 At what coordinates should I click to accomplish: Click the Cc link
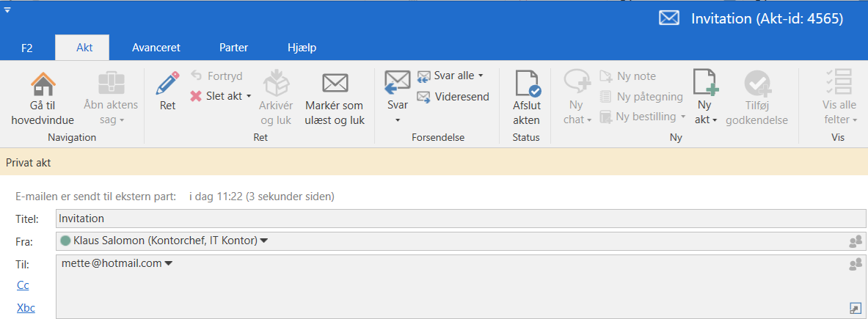[23, 285]
